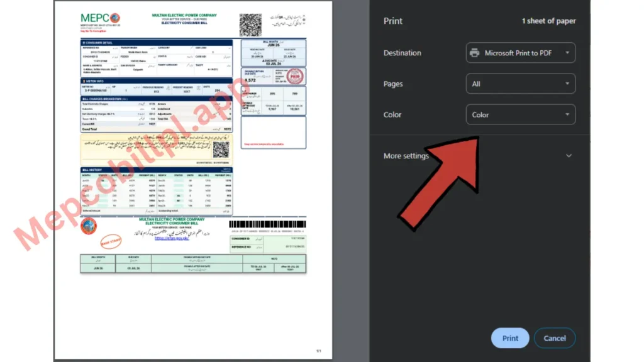Click the barcode on the bill stub

coord(267,224)
